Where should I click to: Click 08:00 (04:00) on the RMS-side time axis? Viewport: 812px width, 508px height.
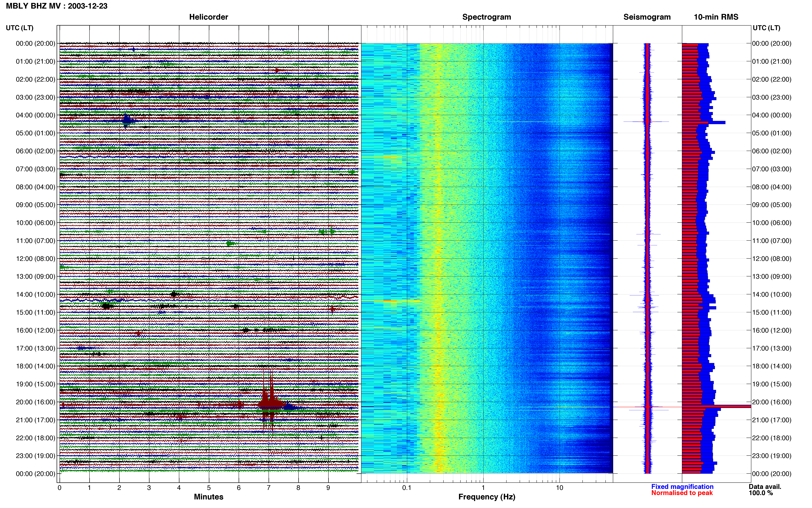[772, 187]
